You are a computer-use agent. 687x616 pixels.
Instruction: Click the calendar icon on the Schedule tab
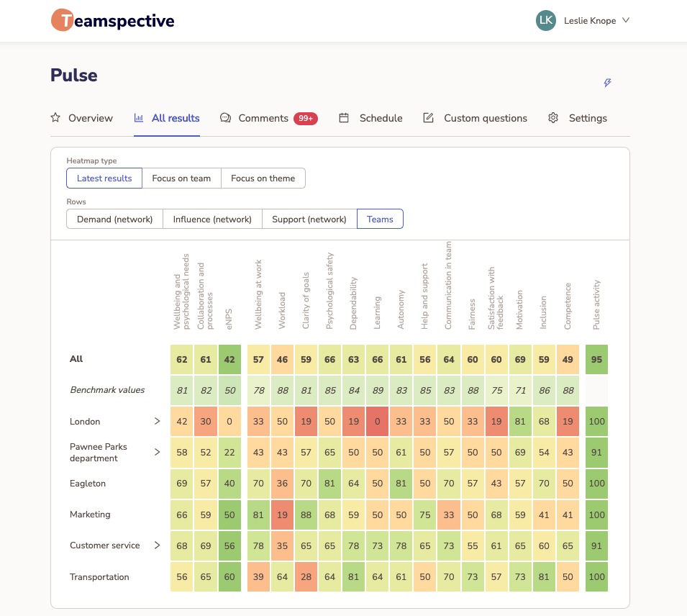(344, 117)
